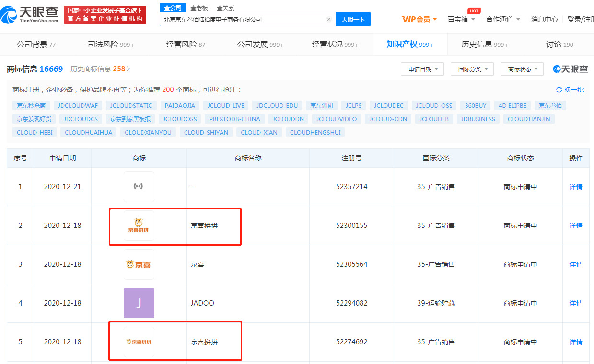Select the 4D ELIPBE trademark tag
Viewport: 594px width, 364px height.
click(x=512, y=105)
